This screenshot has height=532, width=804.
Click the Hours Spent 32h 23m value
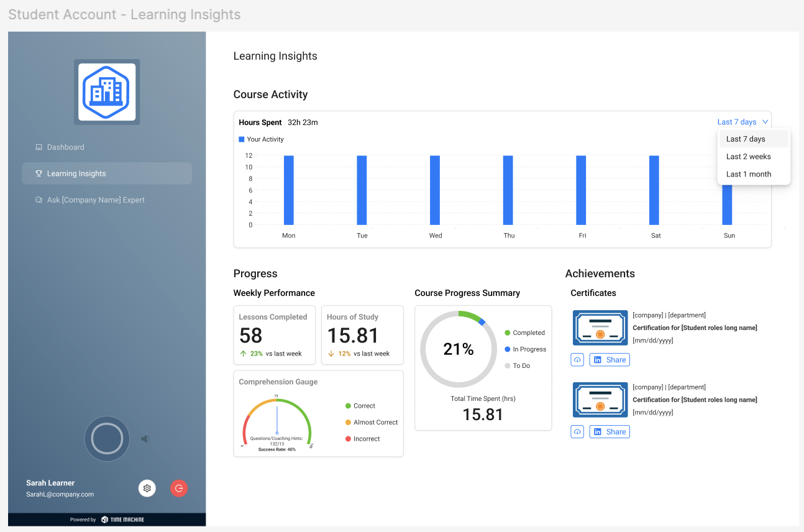click(x=303, y=122)
